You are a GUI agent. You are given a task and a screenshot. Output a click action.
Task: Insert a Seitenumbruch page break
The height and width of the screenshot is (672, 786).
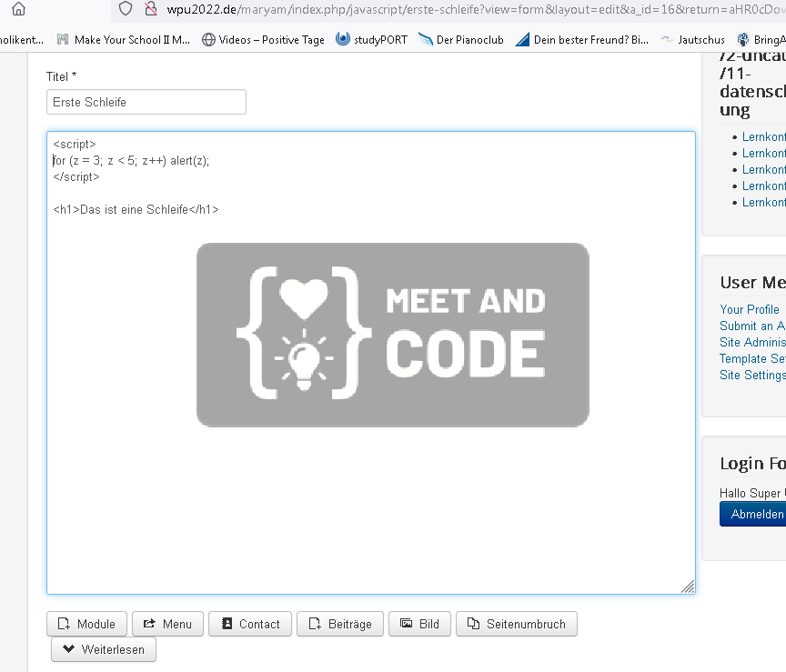click(x=517, y=624)
